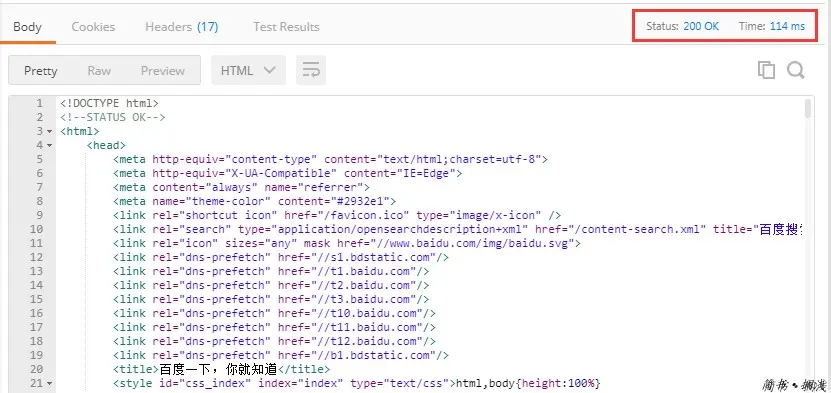Collapse the head tag at line 4
The height and width of the screenshot is (393, 831).
[x=49, y=145]
